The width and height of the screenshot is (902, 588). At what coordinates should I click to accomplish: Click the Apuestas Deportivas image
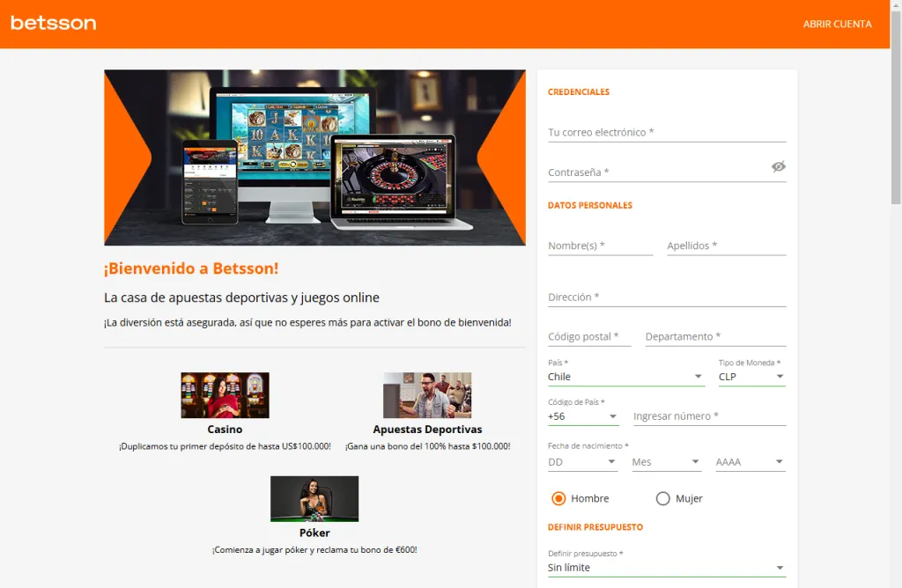tap(428, 394)
